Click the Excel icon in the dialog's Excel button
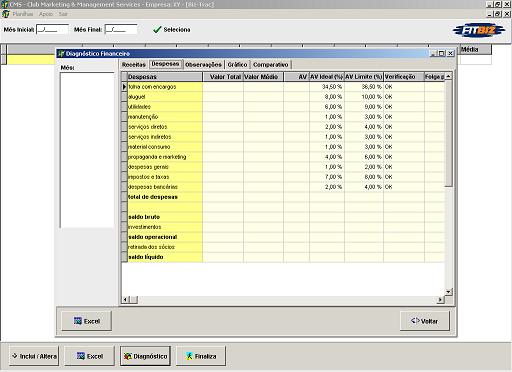The height and width of the screenshot is (372, 512). click(x=78, y=321)
